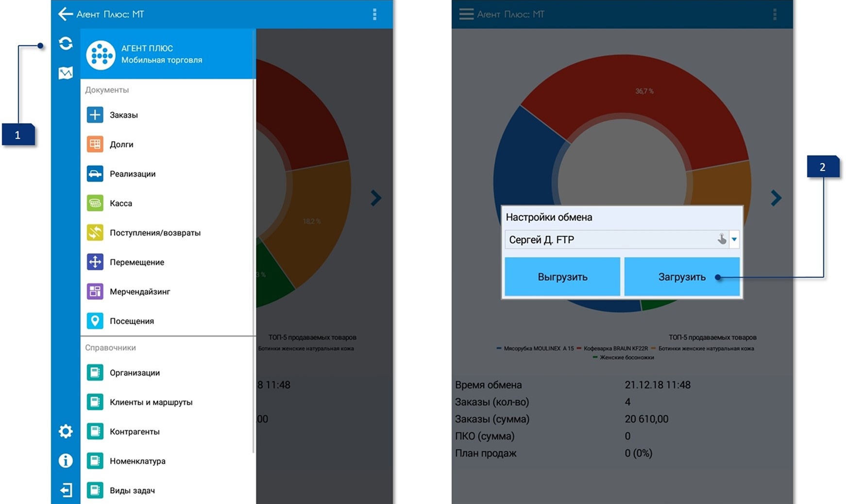Tap the next chart chevron on right screen

(776, 198)
